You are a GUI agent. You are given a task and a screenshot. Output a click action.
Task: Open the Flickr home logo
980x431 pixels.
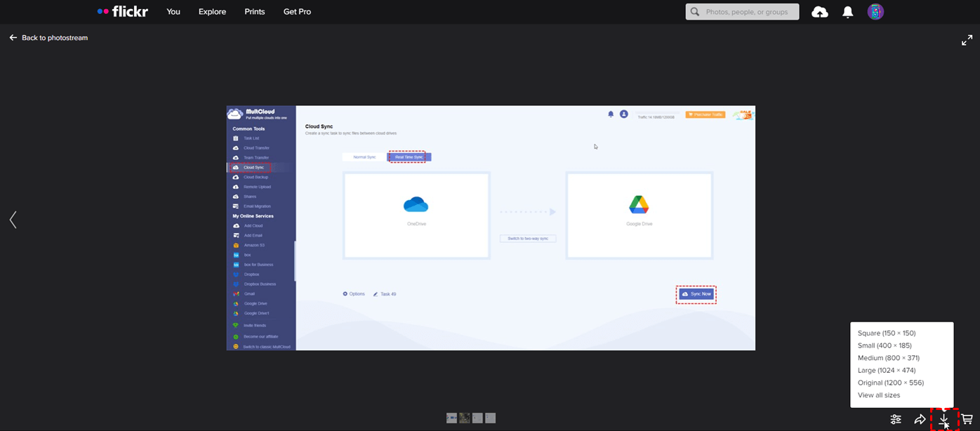click(122, 11)
